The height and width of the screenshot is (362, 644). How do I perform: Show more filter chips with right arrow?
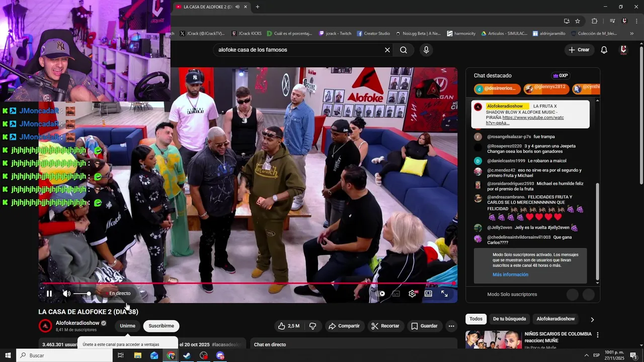coord(592,319)
